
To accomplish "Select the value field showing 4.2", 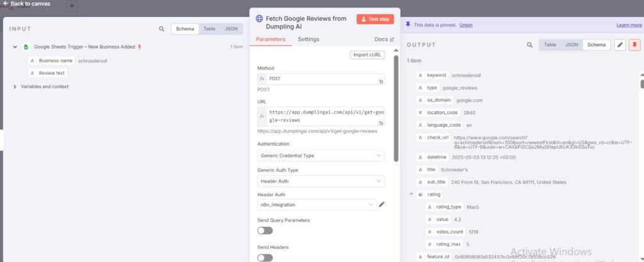I will pyautogui.click(x=438, y=219).
